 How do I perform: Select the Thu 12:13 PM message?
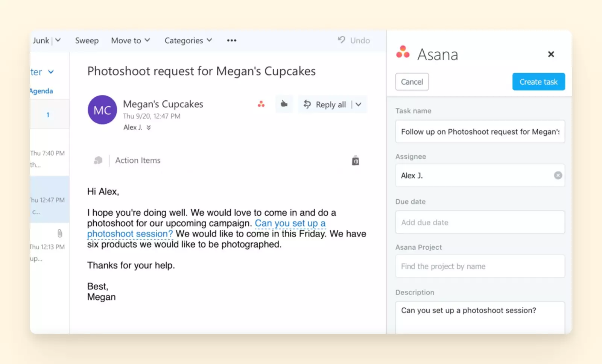(x=50, y=246)
